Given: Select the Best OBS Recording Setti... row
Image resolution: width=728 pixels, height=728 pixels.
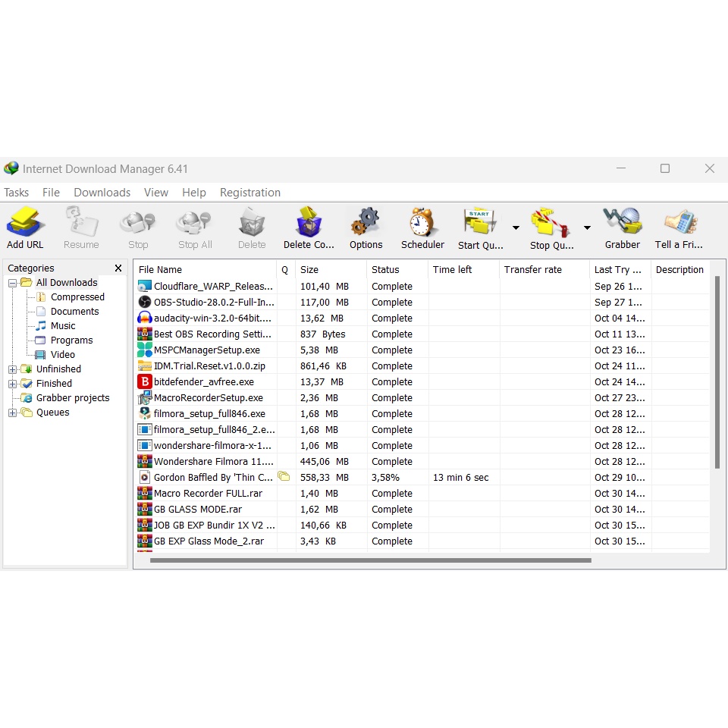Looking at the screenshot, I should click(x=422, y=334).
